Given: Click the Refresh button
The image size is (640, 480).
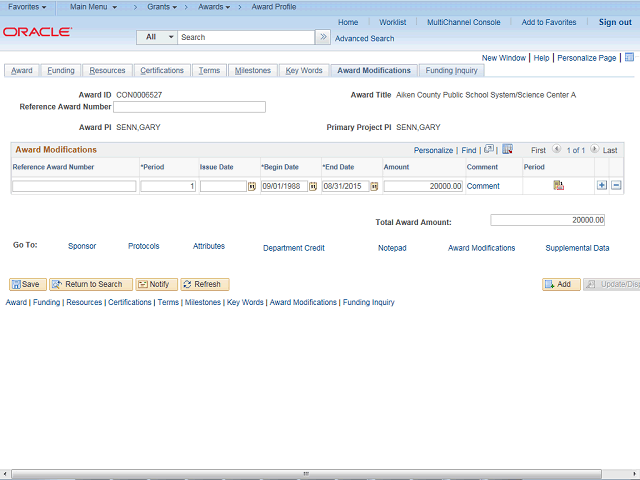Looking at the screenshot, I should (x=205, y=284).
